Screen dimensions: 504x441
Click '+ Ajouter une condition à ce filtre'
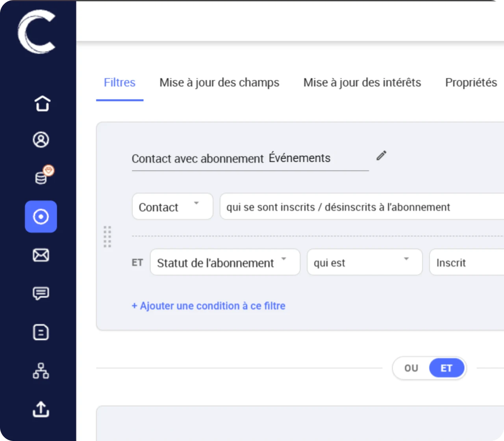click(208, 306)
